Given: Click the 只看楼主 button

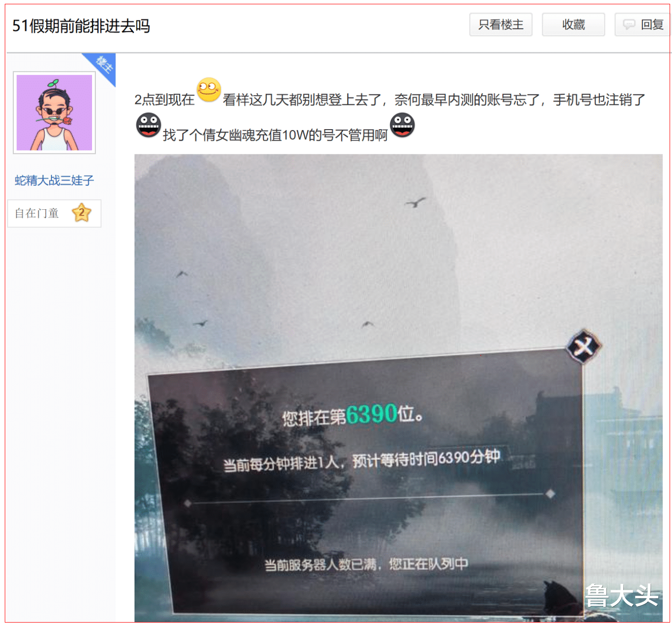Looking at the screenshot, I should point(501,25).
